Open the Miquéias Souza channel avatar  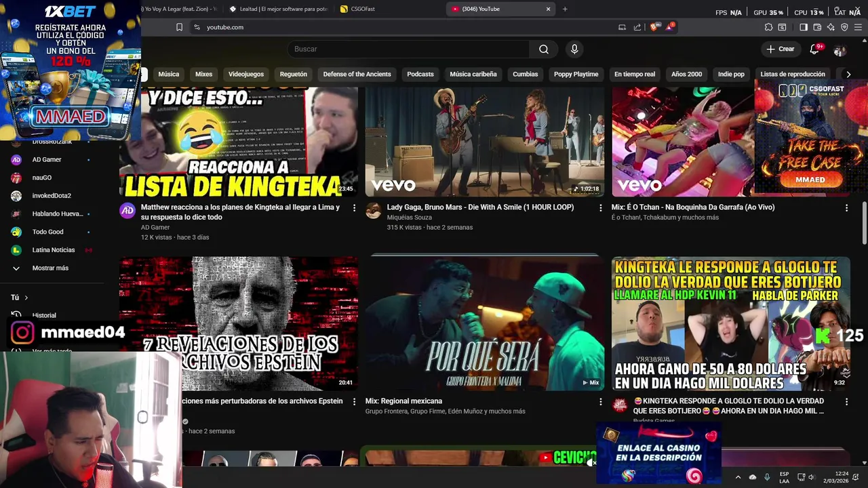(373, 211)
